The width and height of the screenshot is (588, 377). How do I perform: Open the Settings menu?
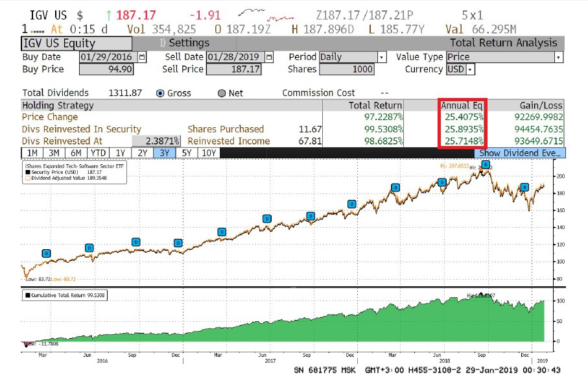click(x=185, y=43)
